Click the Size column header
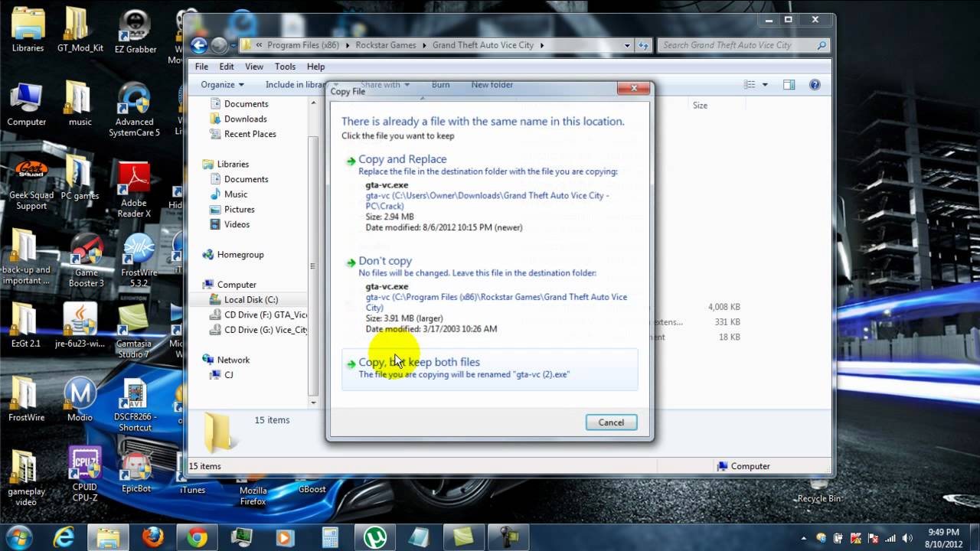This screenshot has height=551, width=980. point(700,106)
